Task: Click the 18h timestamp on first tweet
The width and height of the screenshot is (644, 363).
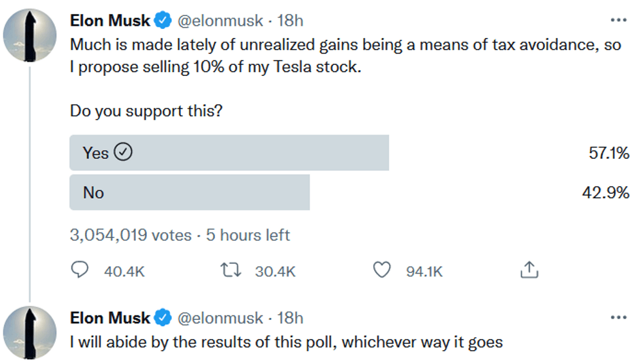Action: 290,21
